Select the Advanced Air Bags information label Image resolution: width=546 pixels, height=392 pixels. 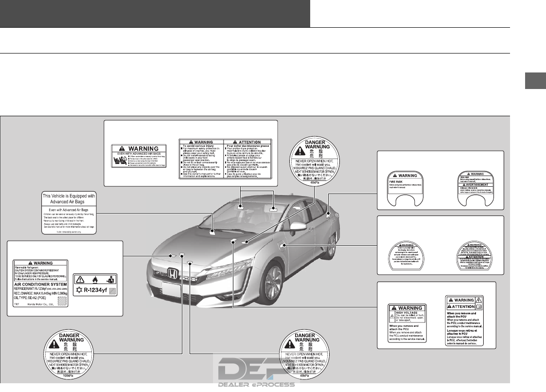(69, 213)
